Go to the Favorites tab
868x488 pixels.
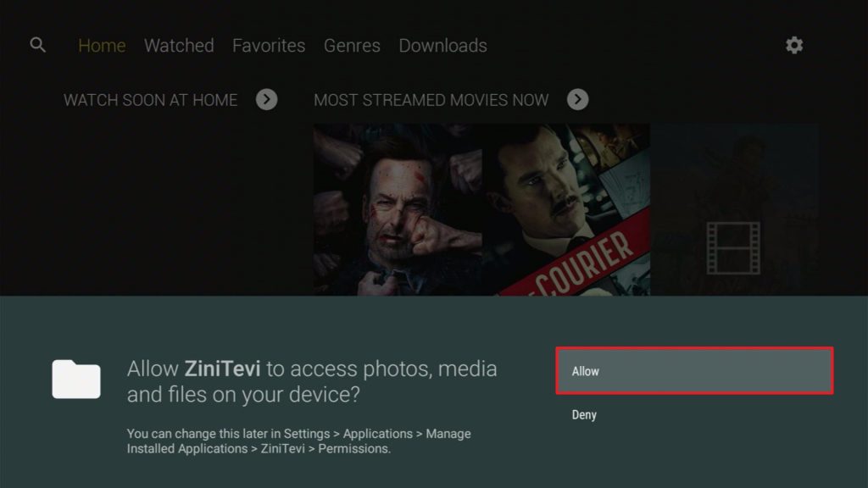tap(269, 46)
